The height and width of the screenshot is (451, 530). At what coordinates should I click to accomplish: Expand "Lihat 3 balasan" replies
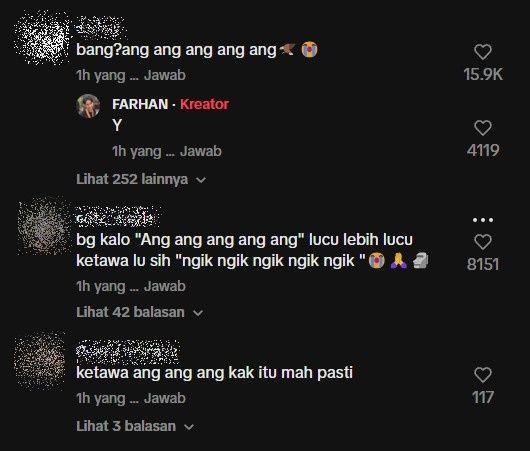(x=135, y=426)
